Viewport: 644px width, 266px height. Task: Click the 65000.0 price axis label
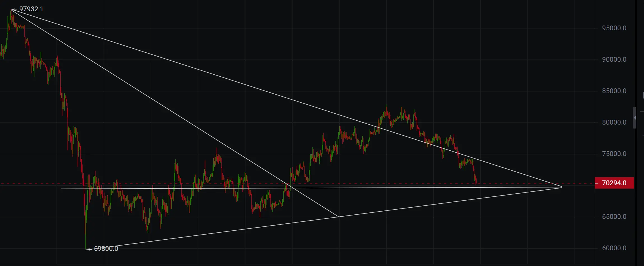614,217
